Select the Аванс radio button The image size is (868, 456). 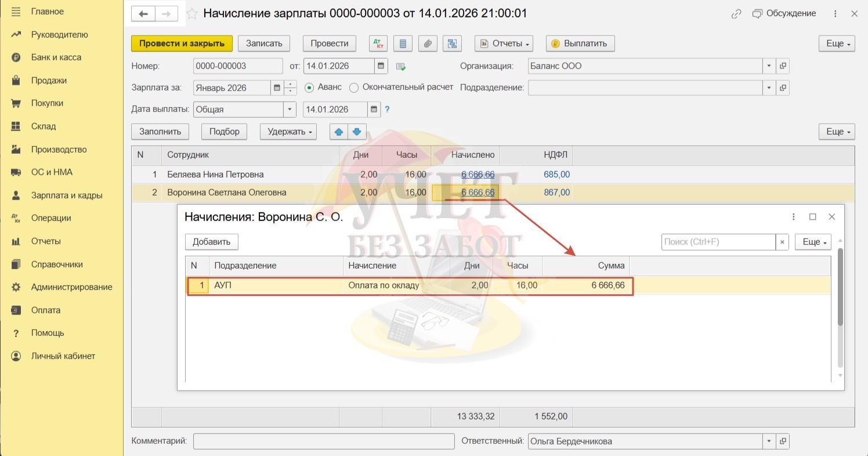click(x=309, y=88)
